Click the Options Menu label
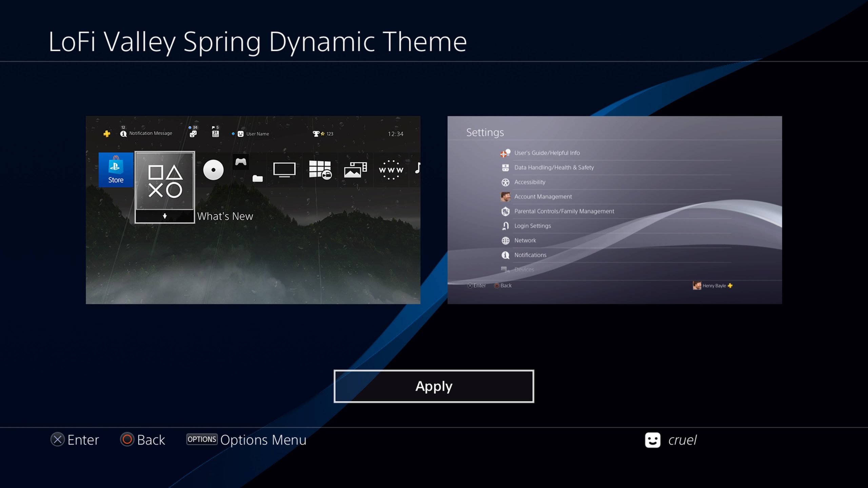This screenshot has height=488, width=868. tap(263, 440)
